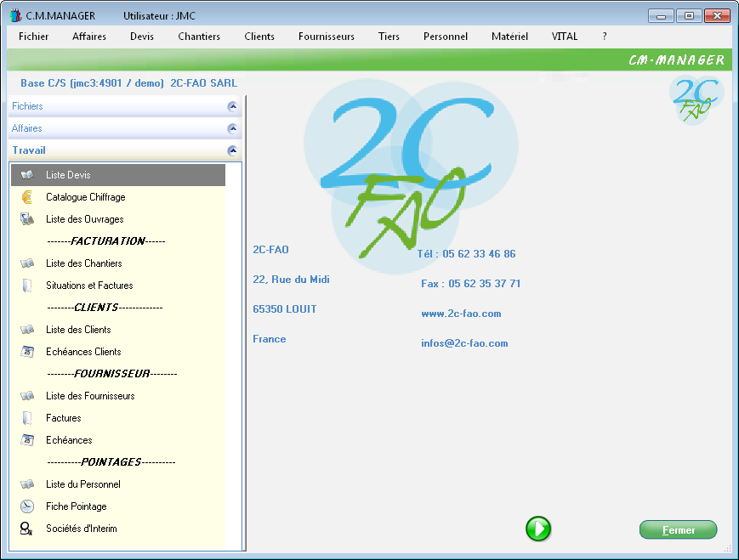Screen dimensions: 739x560
Task: Select Catalogue Chiffrage entry
Action: [x=118, y=197]
